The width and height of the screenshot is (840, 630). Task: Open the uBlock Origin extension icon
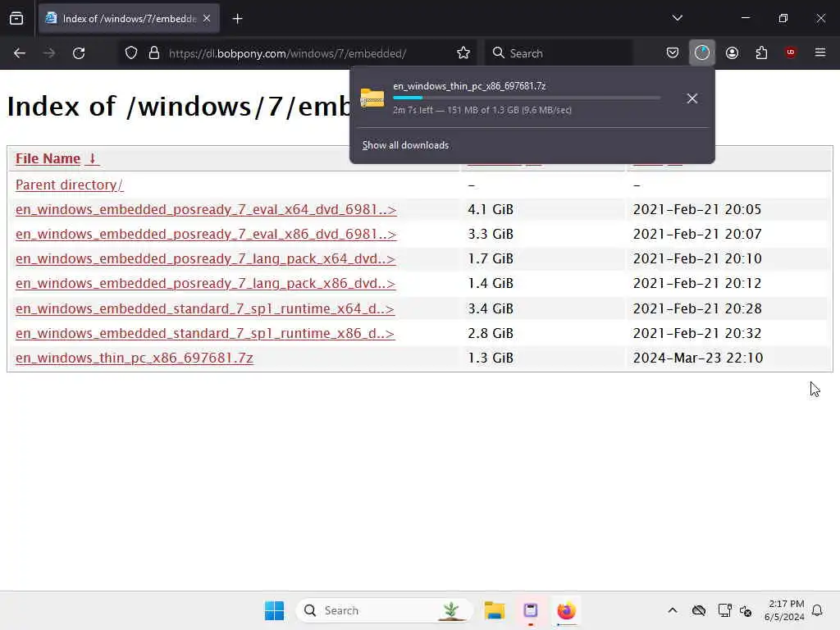point(790,52)
